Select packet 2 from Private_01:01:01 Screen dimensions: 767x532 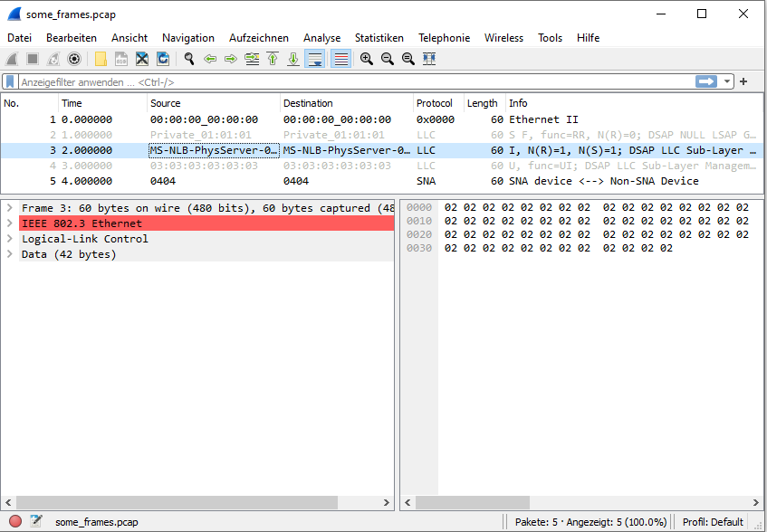pos(381,135)
